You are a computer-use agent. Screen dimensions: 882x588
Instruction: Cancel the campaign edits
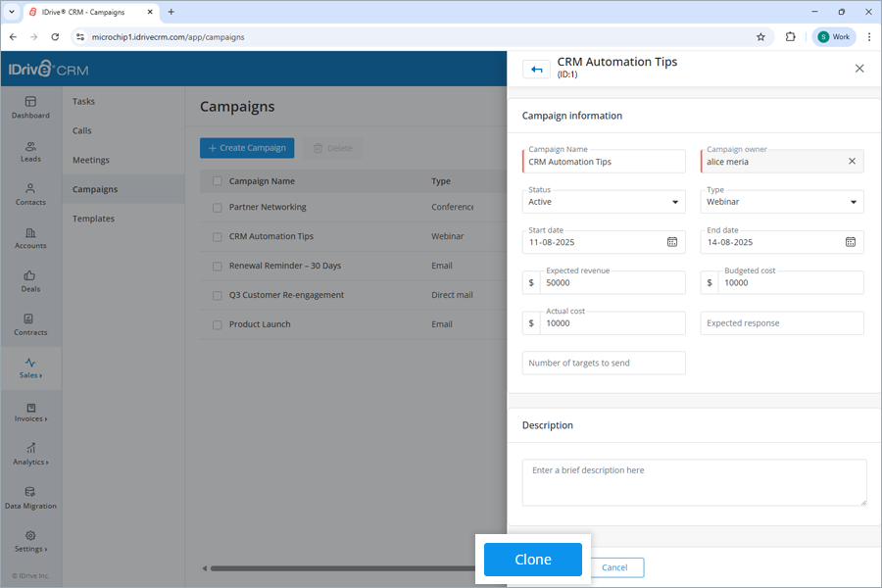coord(615,567)
